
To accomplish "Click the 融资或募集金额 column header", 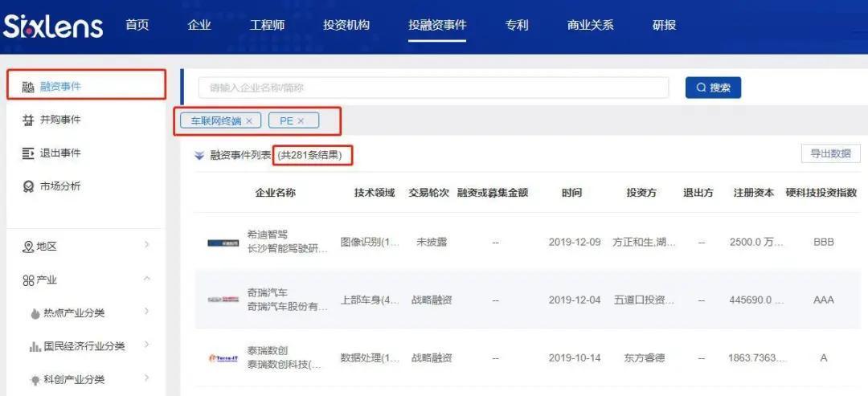I will 493,193.
